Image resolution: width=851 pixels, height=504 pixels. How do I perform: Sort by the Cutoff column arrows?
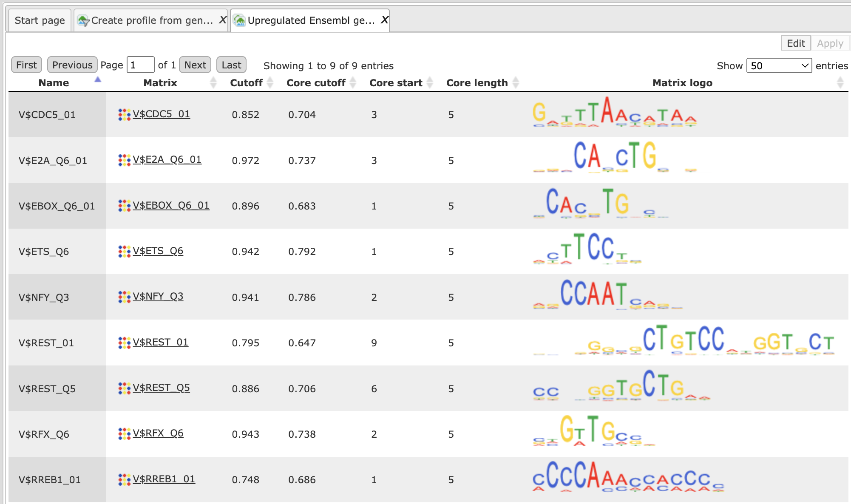pyautogui.click(x=270, y=82)
